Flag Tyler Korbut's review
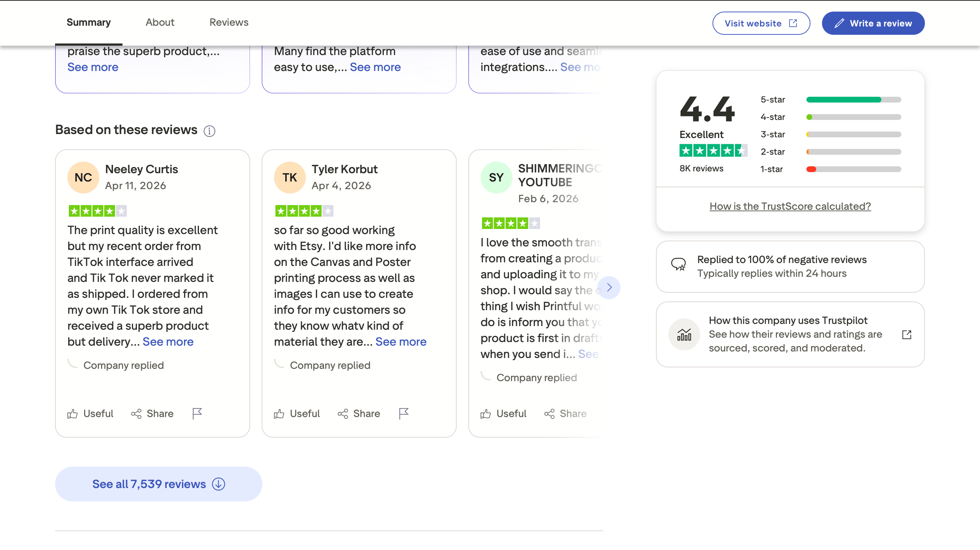Screen dimensions: 980x550 coord(404,413)
